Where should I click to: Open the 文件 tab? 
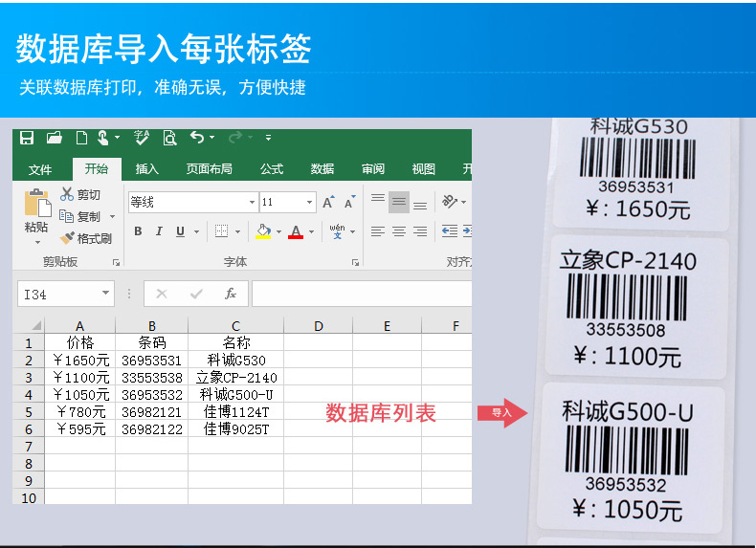pyautogui.click(x=40, y=169)
